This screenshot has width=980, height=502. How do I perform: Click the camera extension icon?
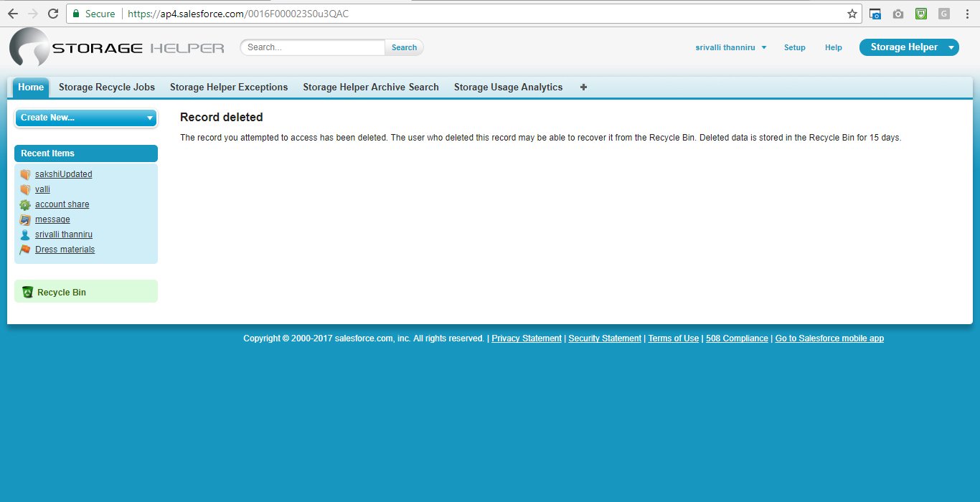click(x=898, y=14)
